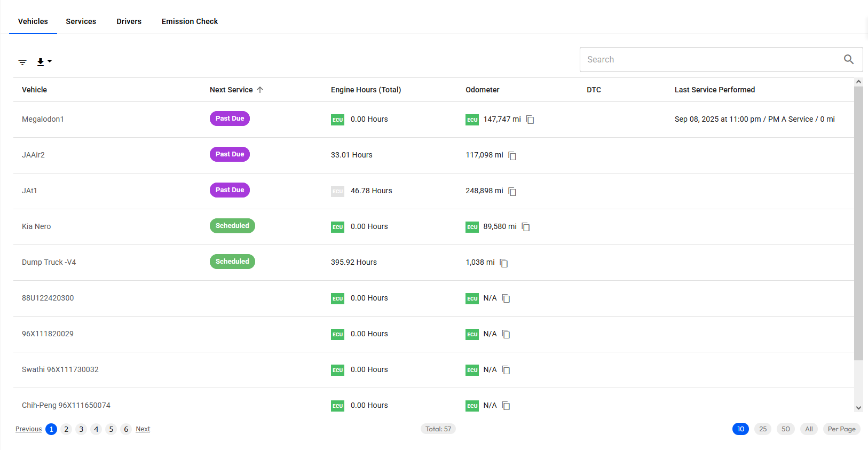Click JAt1 grey ECU engine hours badge
Image resolution: width=868 pixels, height=450 pixels.
pyautogui.click(x=337, y=191)
